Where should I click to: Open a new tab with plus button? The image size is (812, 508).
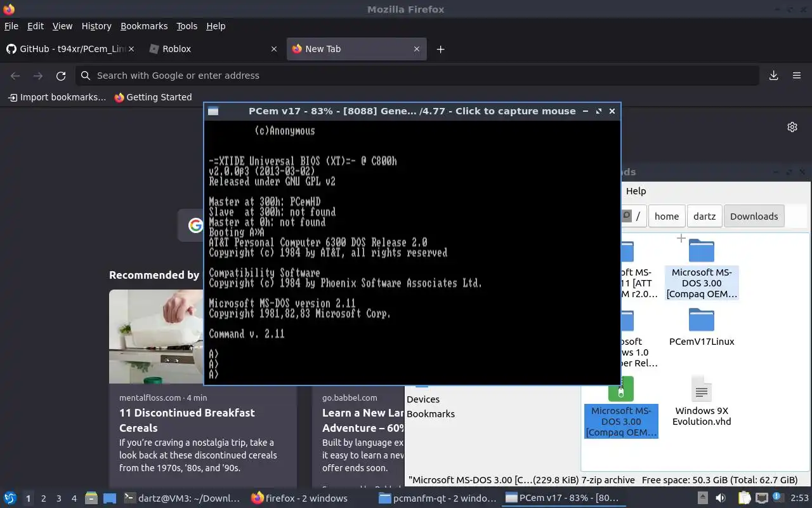(440, 49)
